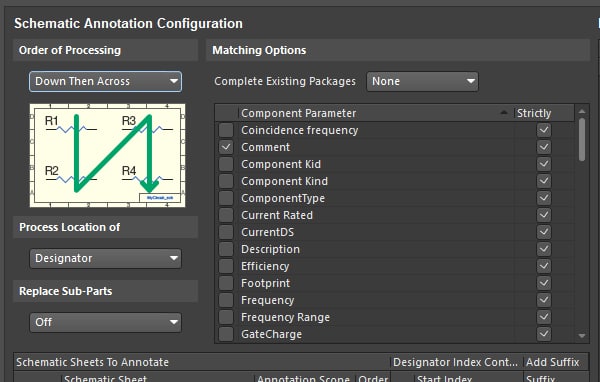Toggle Strictly checkbox for GateCharge
This screenshot has height=382, width=600.
point(544,334)
